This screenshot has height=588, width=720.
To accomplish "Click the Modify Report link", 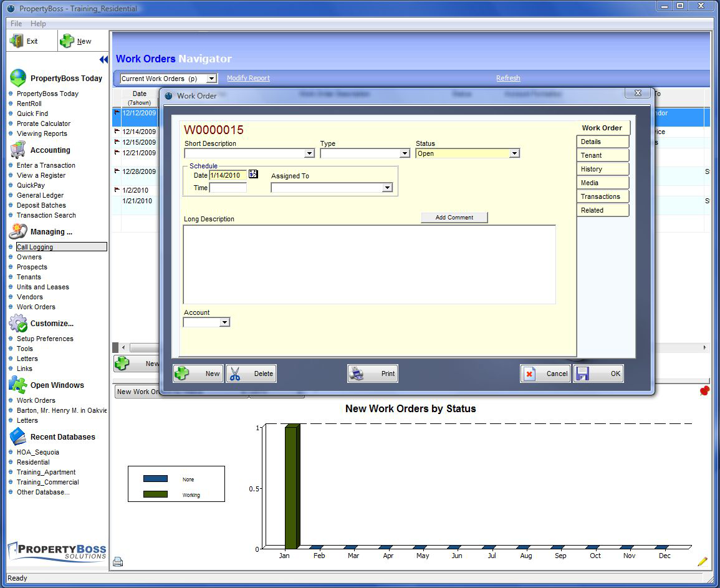I will (x=249, y=78).
